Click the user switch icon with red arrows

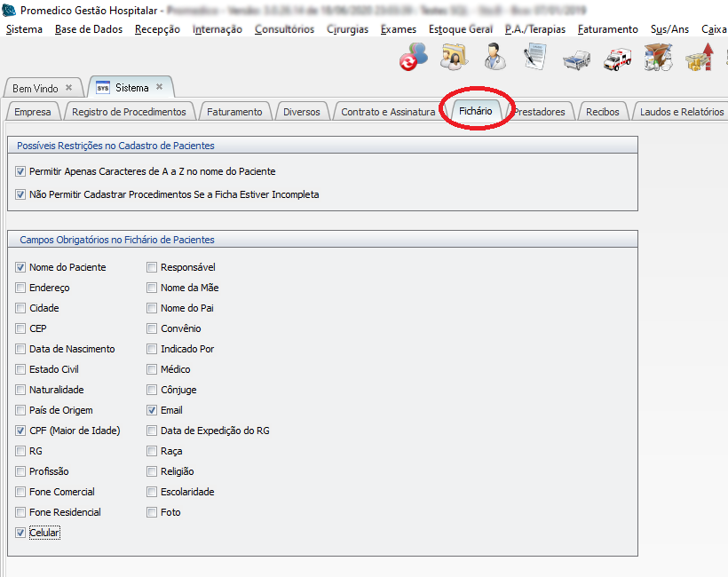click(413, 59)
